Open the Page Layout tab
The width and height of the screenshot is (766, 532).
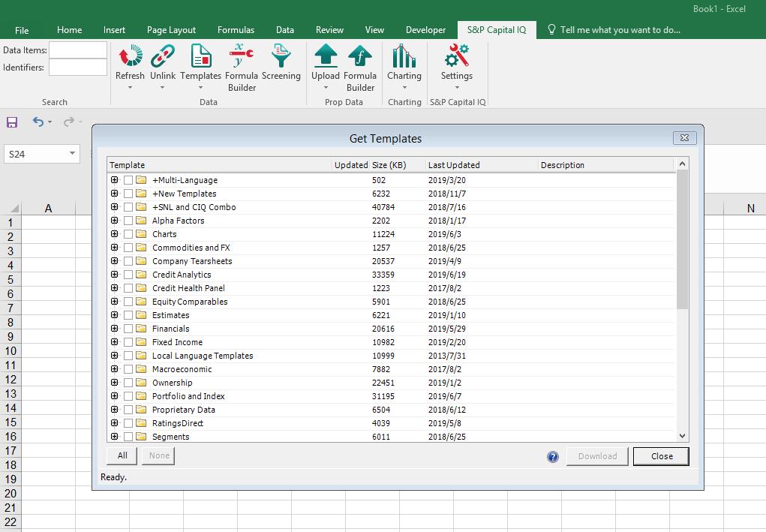tap(171, 30)
